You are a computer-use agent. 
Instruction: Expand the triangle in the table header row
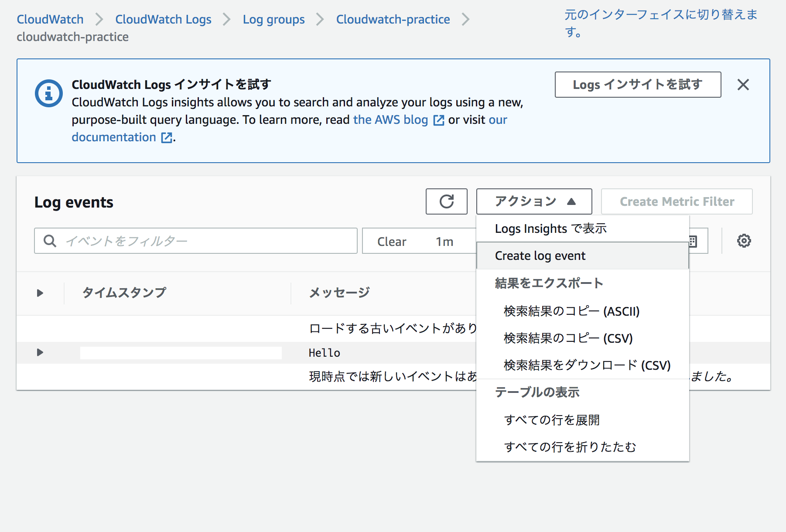(40, 293)
